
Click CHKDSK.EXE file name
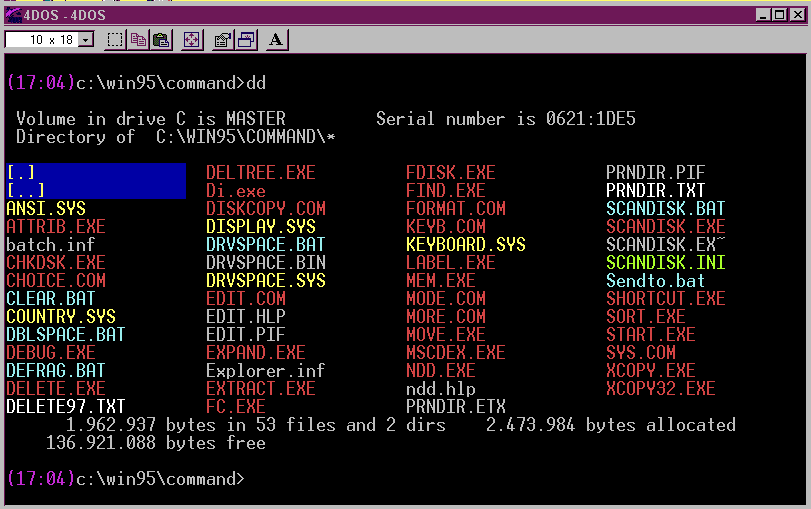[56, 262]
